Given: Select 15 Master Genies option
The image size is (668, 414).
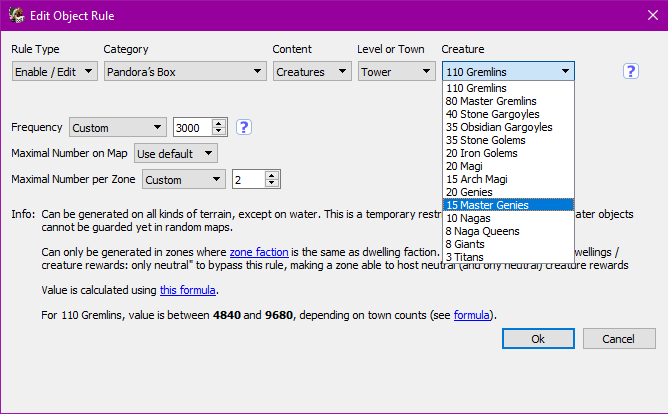Looking at the screenshot, I should click(508, 205).
